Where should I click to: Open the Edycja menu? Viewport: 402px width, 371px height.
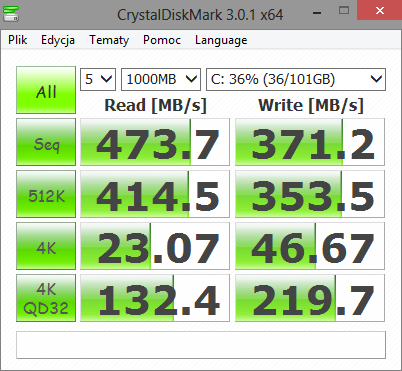point(58,40)
